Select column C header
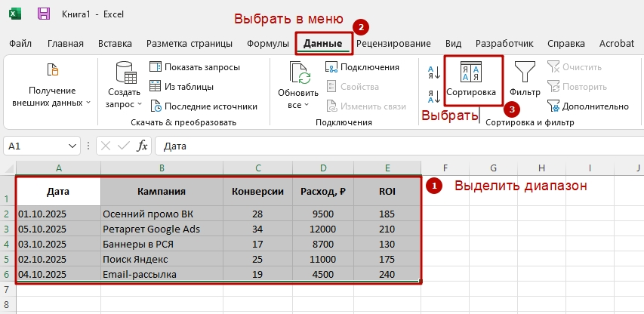 (x=258, y=168)
